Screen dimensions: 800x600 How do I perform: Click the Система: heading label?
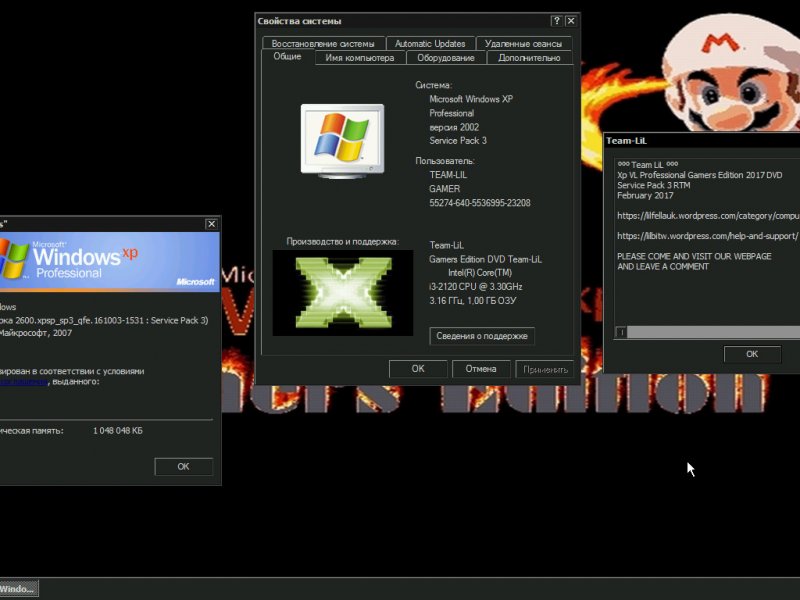tap(433, 85)
